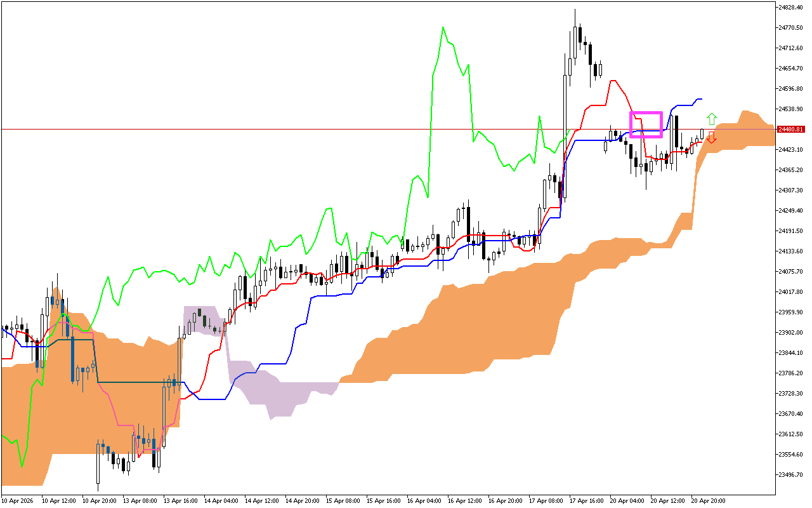Screen dimensions: 812x508
Task: Click the green up arrow signal
Action: 712,119
